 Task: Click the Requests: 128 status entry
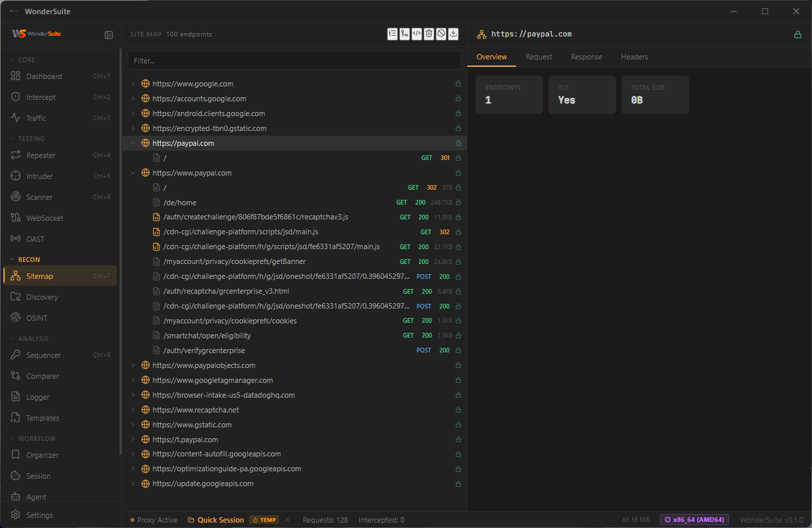click(326, 520)
